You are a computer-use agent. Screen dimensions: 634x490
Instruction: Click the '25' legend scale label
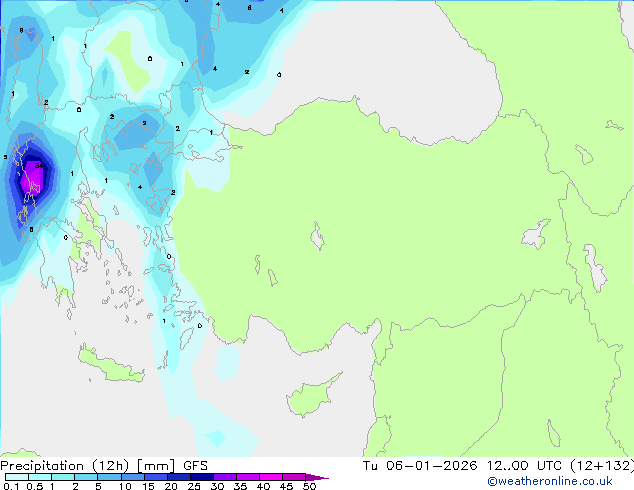click(x=194, y=486)
